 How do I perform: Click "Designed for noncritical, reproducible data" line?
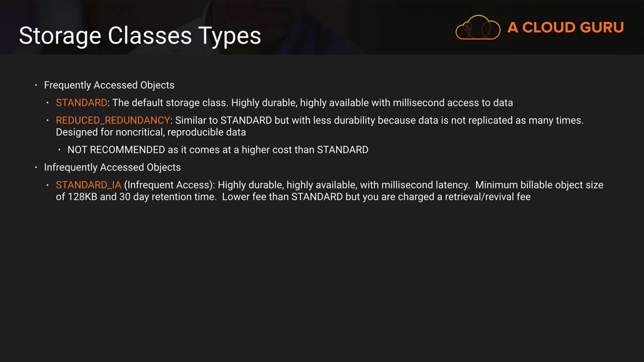point(151,132)
